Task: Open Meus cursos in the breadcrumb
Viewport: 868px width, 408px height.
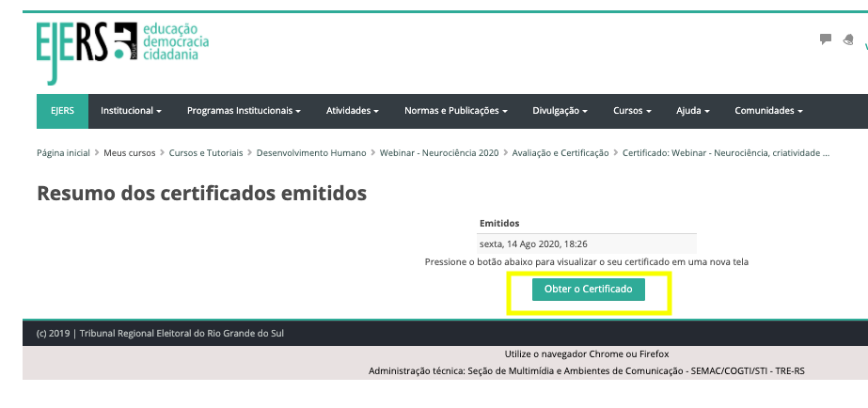Action: pos(130,152)
